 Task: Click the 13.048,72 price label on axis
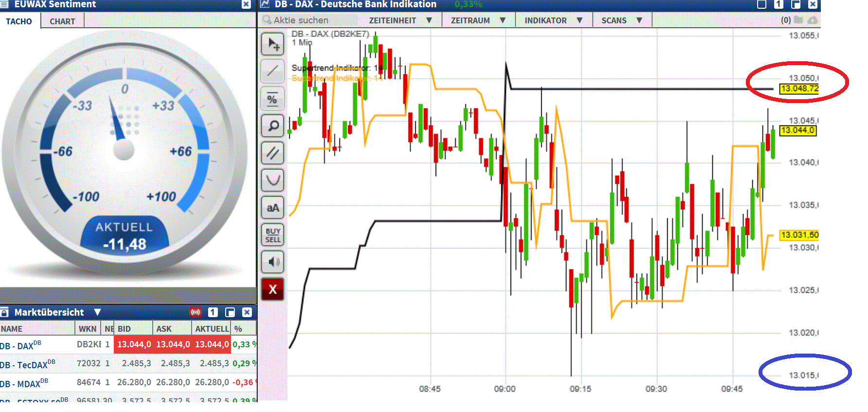(799, 89)
